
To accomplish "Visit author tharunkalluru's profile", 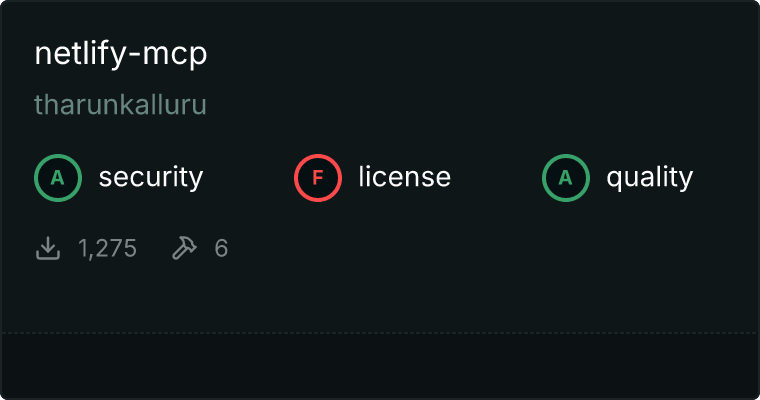I will (120, 105).
